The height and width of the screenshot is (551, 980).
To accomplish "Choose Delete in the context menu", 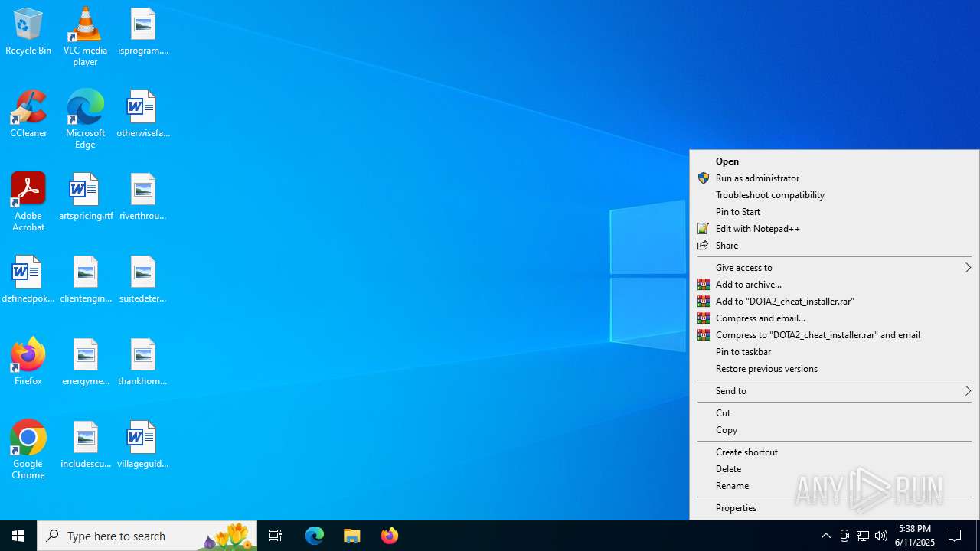I will (835, 469).
